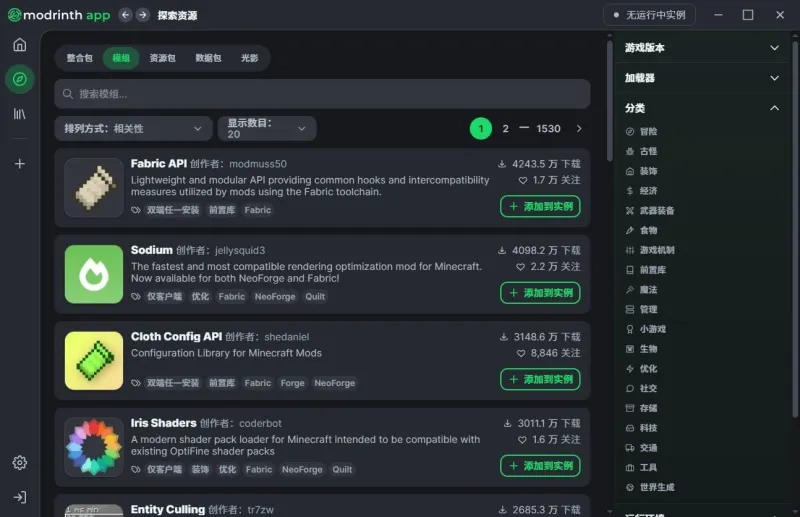Open the Home page icon in sidebar
Viewport: 800px width, 517px height.
pos(19,45)
